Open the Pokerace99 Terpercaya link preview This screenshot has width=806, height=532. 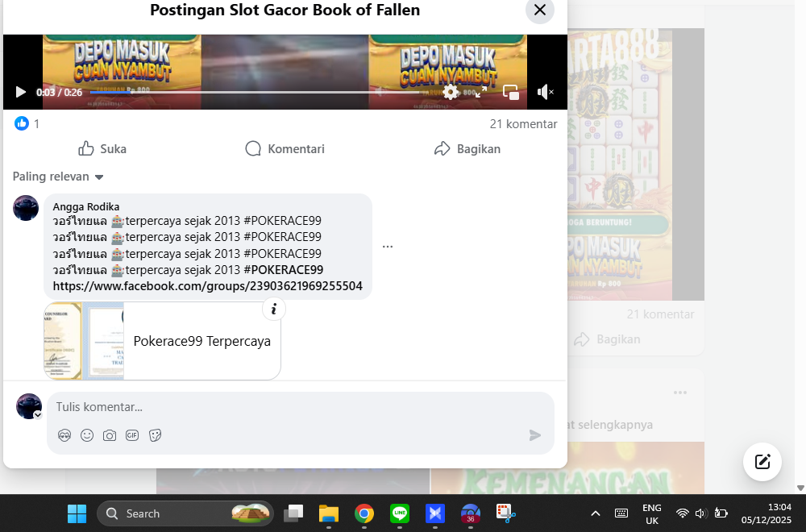coord(163,341)
